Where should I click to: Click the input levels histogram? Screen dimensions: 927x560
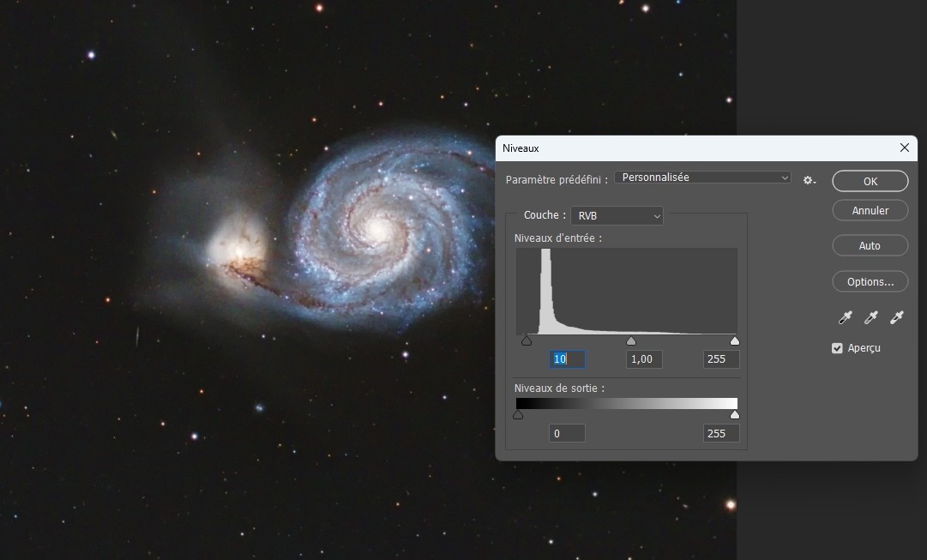[x=627, y=292]
